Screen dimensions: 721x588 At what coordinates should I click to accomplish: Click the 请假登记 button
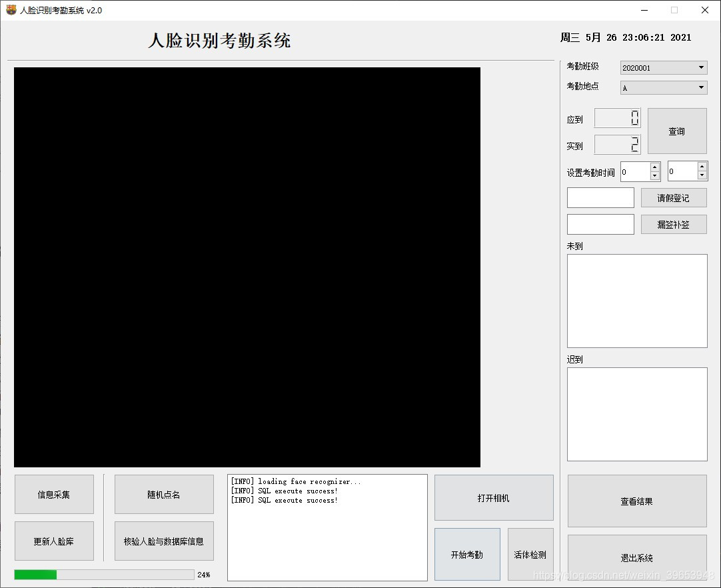(674, 198)
